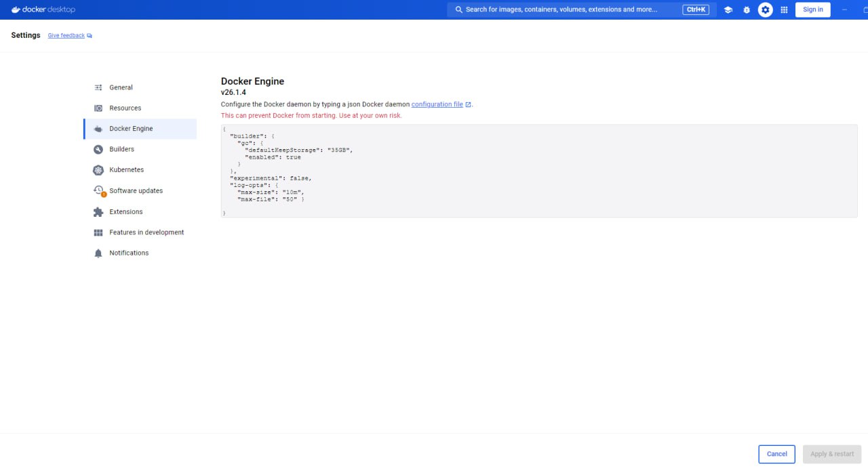Image resolution: width=868 pixels, height=473 pixels.
Task: Open the configuration file documentation link
Action: [x=437, y=104]
